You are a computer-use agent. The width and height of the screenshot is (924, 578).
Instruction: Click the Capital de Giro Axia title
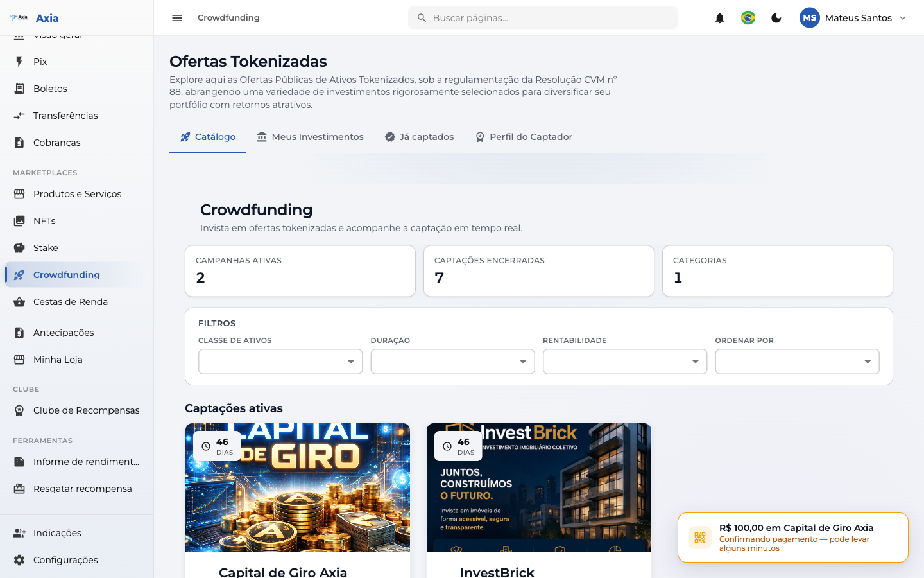283,572
